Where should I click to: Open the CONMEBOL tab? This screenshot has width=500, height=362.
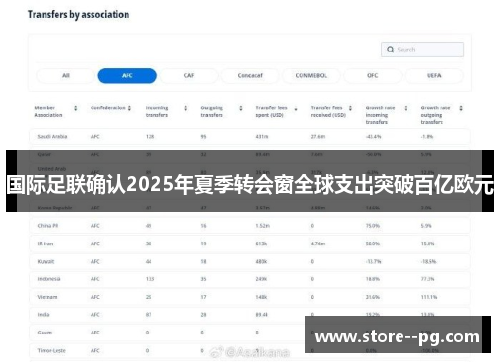tap(311, 76)
